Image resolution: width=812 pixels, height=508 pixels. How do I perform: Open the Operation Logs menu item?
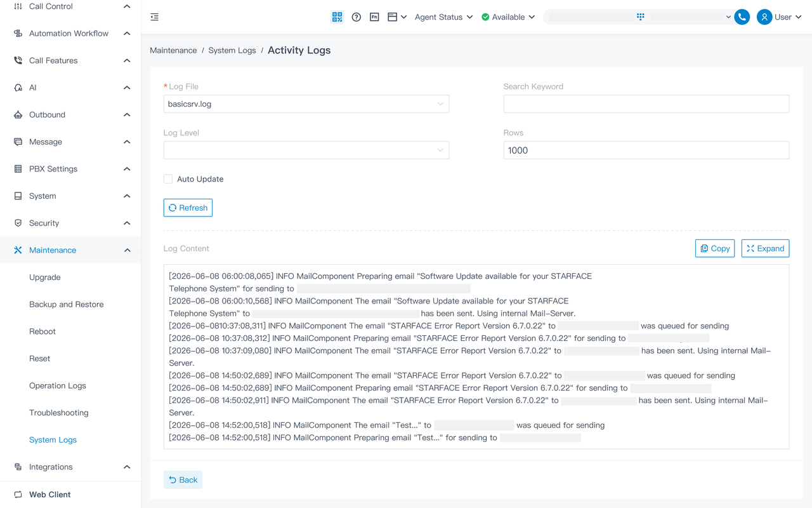(58, 386)
